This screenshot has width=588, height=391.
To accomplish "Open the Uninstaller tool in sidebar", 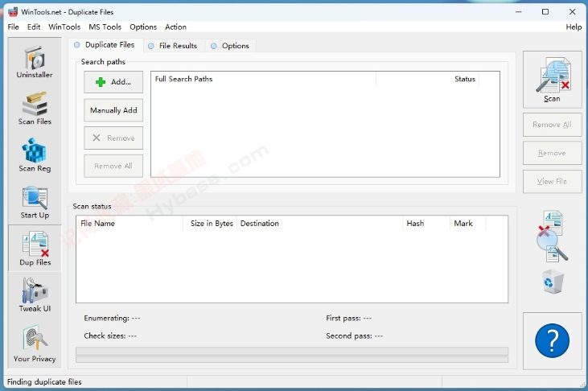I will point(35,62).
